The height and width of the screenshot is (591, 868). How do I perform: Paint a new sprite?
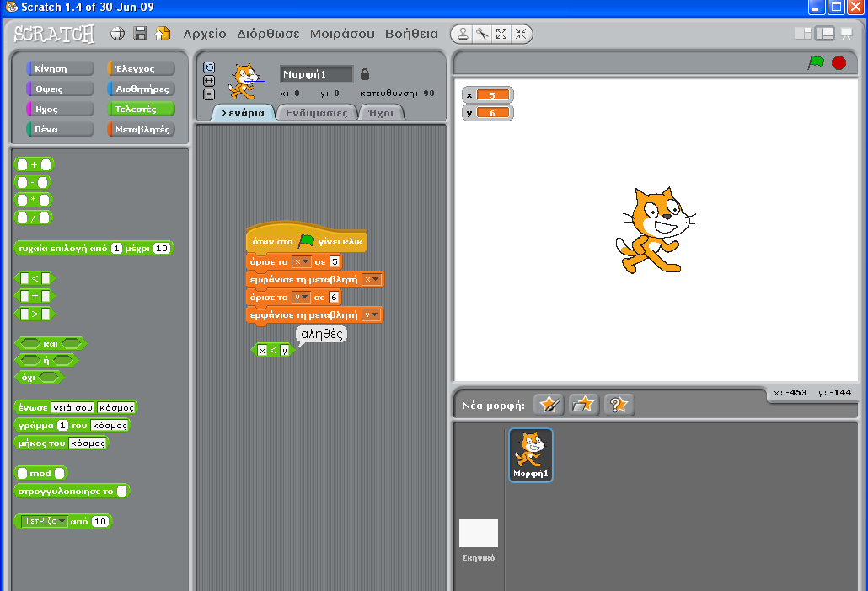pos(549,405)
